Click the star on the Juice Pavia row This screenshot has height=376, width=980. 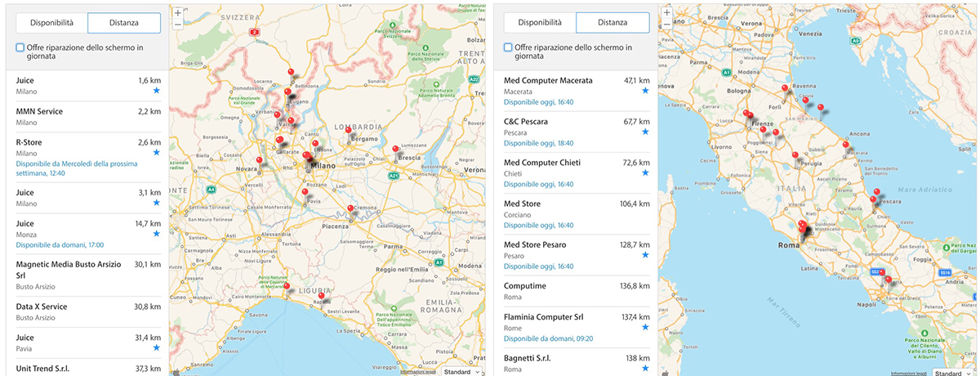click(156, 347)
